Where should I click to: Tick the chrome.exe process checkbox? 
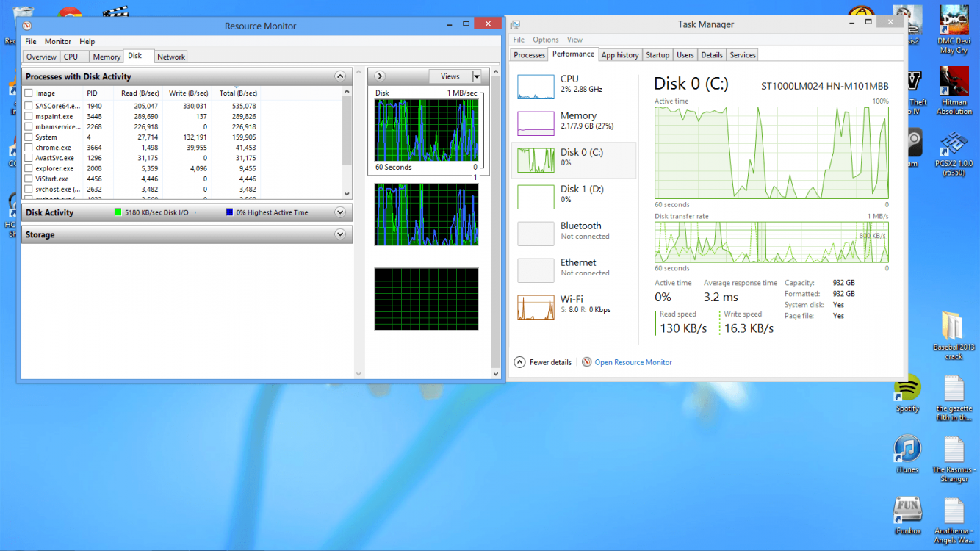[29, 148]
